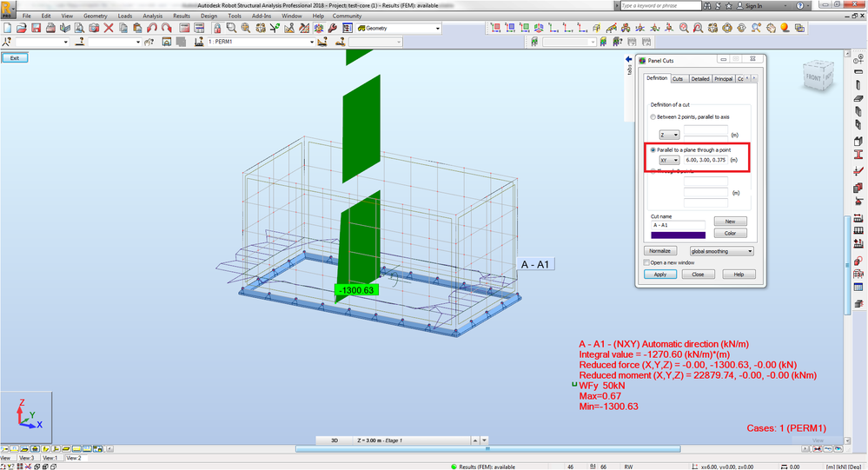Open project with the folder icon
The image size is (868, 470).
(x=22, y=28)
